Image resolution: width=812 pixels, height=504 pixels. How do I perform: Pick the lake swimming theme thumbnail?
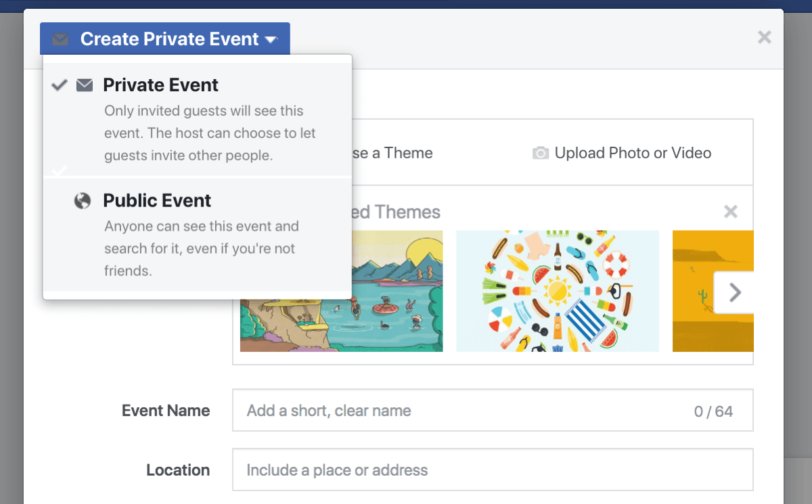342,291
